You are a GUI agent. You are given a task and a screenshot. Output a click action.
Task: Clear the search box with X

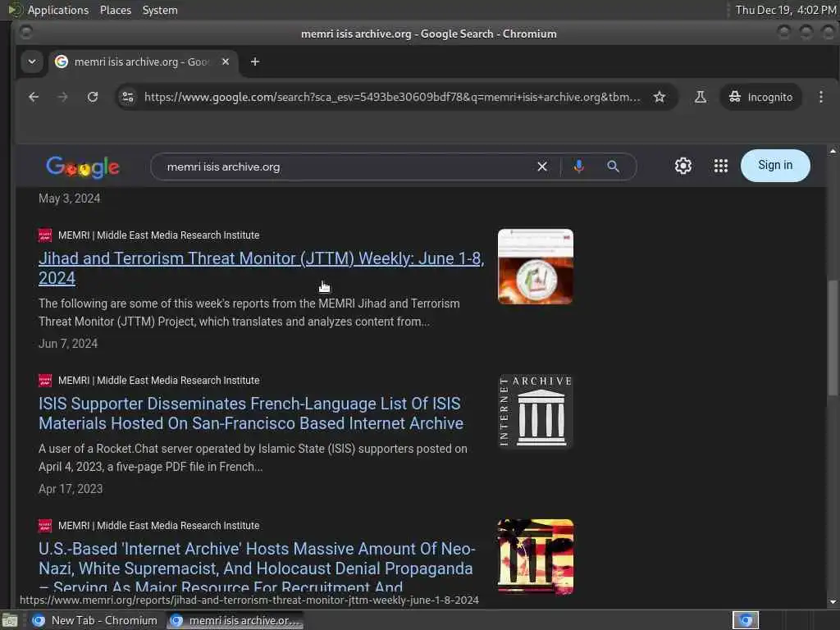[x=542, y=167]
